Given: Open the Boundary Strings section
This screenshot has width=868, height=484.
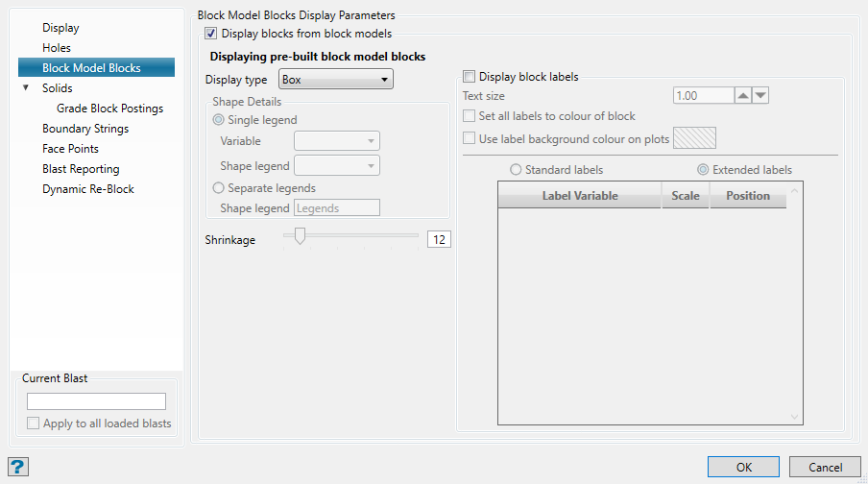Looking at the screenshot, I should (85, 129).
